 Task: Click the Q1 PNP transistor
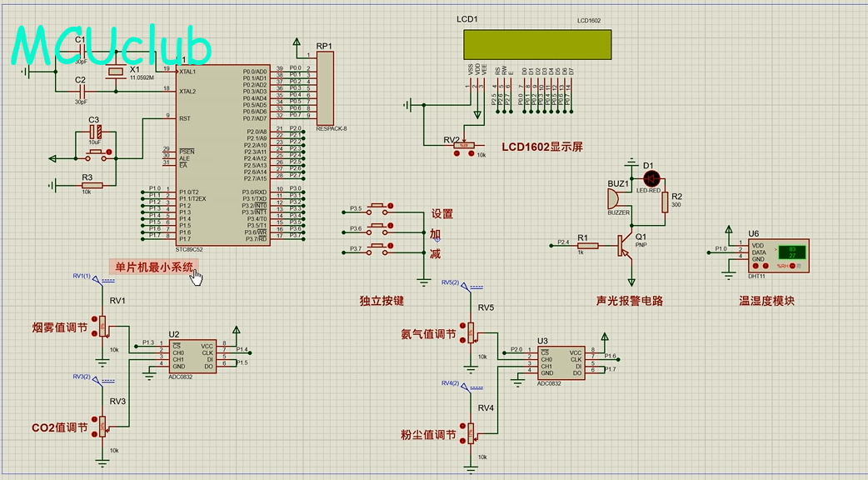[x=625, y=244]
